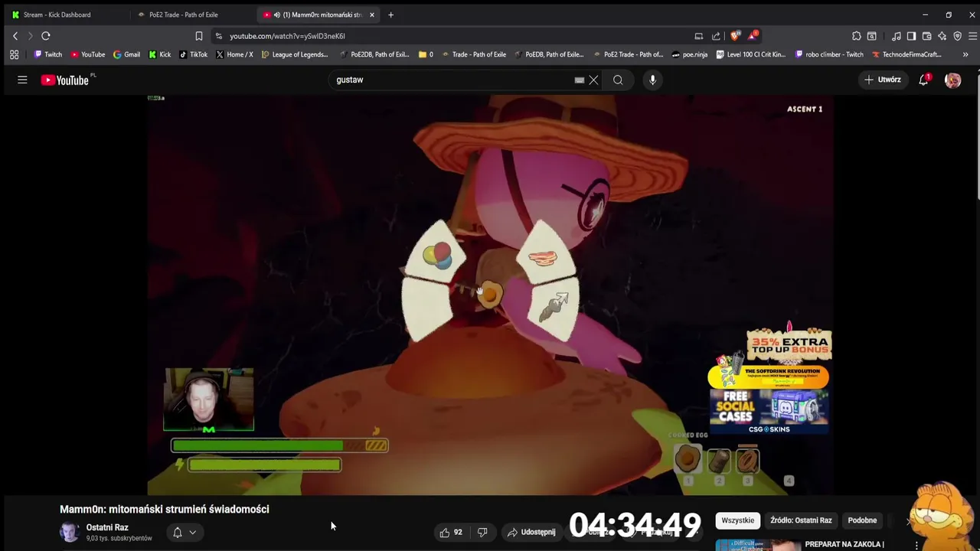This screenshot has height=551, width=980.
Task: Click the address bar URL field
Action: click(x=452, y=36)
